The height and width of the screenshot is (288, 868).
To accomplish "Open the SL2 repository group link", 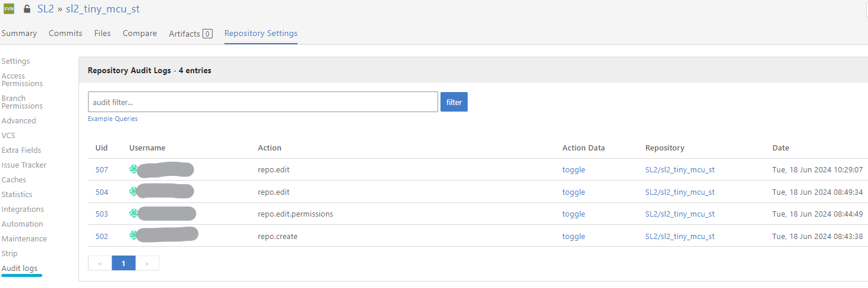I will click(x=45, y=9).
